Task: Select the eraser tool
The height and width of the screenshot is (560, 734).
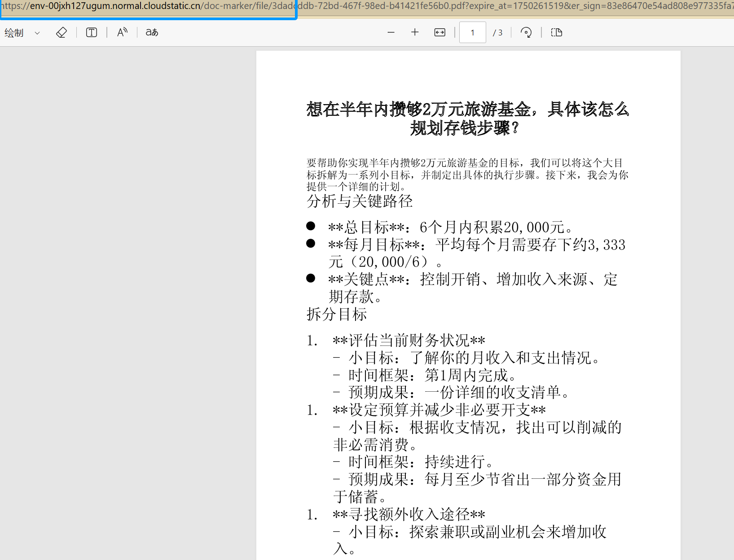Action: (62, 32)
